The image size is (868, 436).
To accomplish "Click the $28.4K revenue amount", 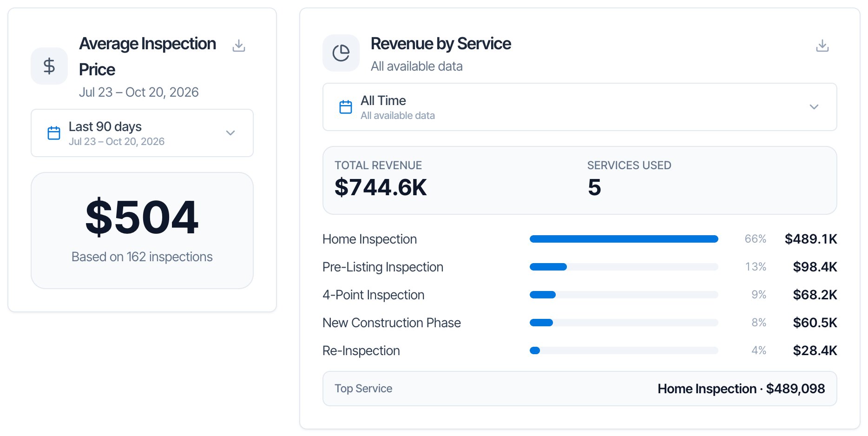I will [815, 350].
